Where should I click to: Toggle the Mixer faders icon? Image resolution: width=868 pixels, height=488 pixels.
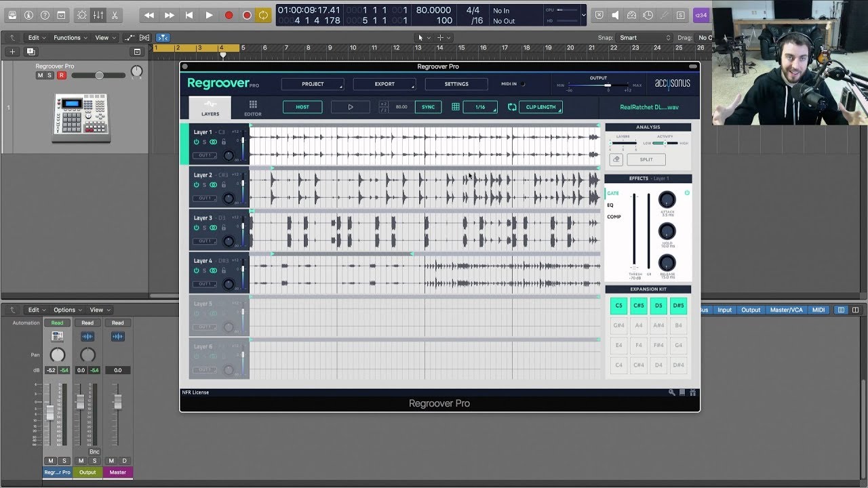pyautogui.click(x=98, y=15)
